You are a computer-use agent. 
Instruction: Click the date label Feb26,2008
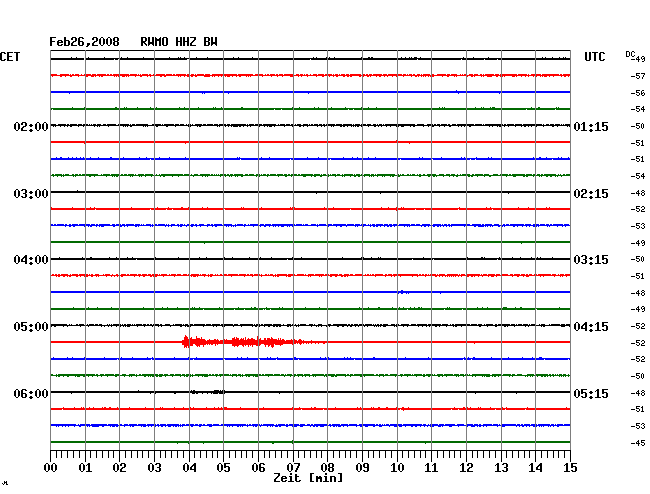coord(84,42)
